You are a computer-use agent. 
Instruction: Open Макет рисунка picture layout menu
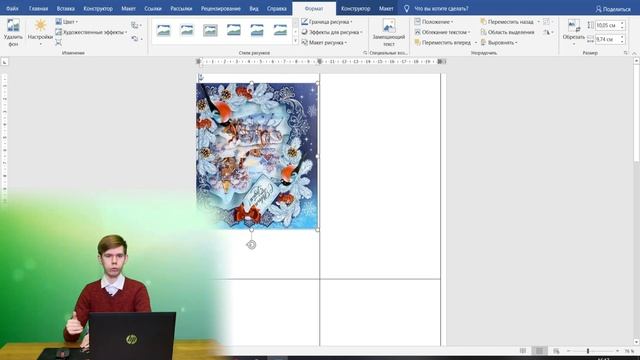[x=324, y=42]
